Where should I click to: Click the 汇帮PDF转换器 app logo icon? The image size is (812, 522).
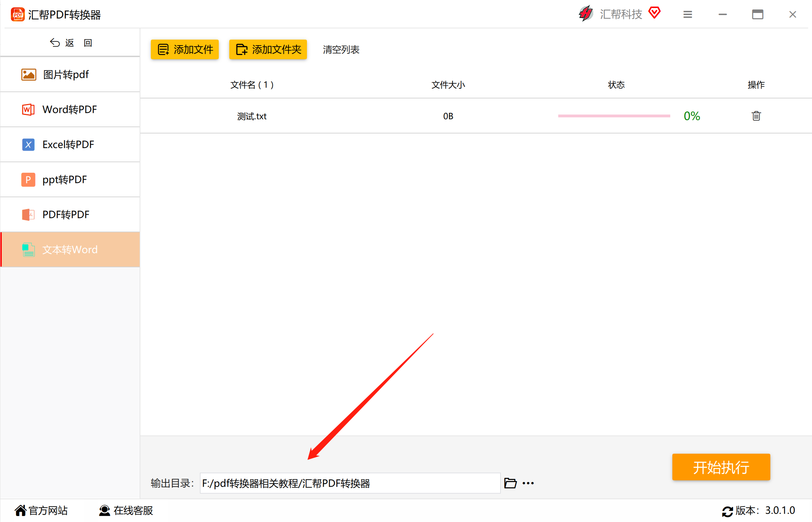point(17,14)
